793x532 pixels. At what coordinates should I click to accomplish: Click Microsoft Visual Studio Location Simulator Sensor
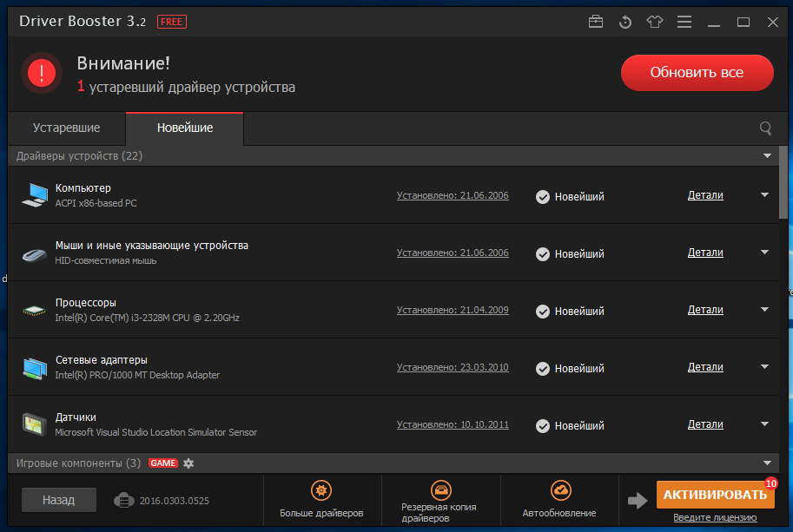coord(156,432)
